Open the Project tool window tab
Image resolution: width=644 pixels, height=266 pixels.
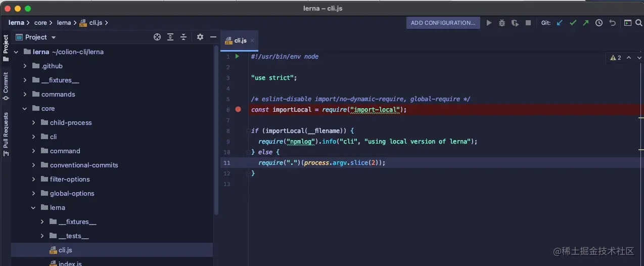6,48
